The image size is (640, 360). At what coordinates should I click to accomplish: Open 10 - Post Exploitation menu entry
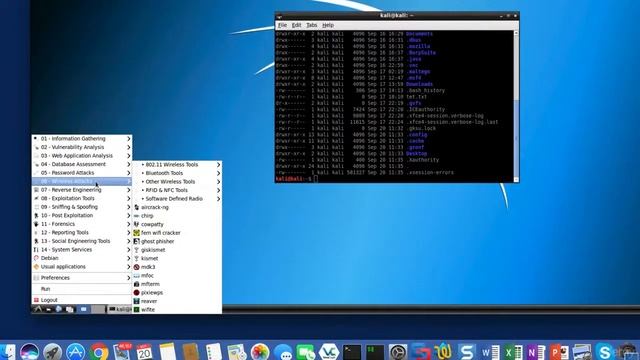coord(82,216)
